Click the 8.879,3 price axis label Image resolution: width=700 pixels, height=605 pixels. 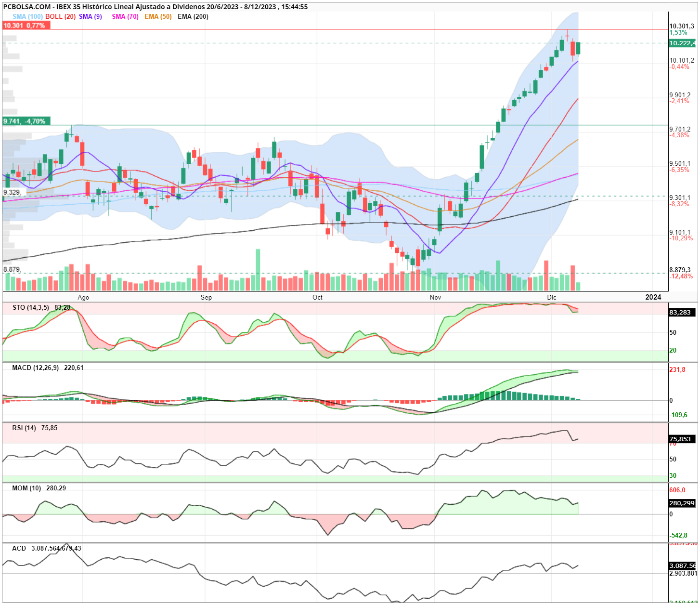[x=680, y=270]
